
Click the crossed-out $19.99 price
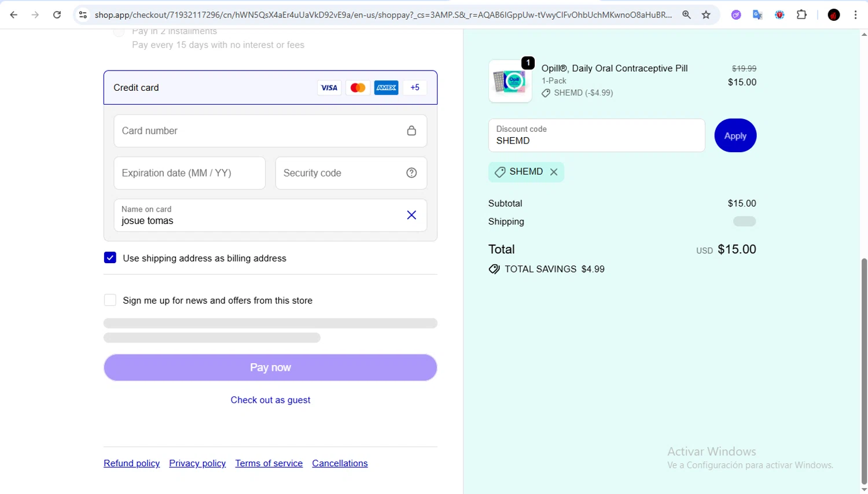(744, 68)
